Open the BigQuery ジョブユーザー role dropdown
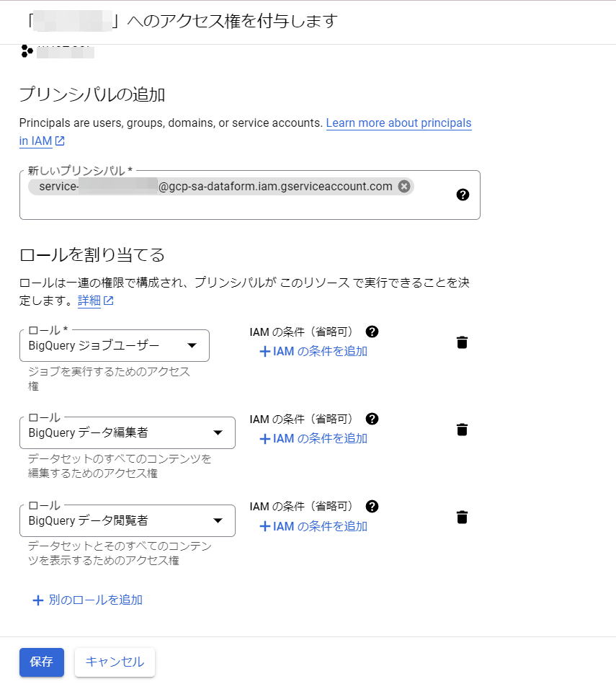This screenshot has width=616, height=684. click(x=115, y=345)
